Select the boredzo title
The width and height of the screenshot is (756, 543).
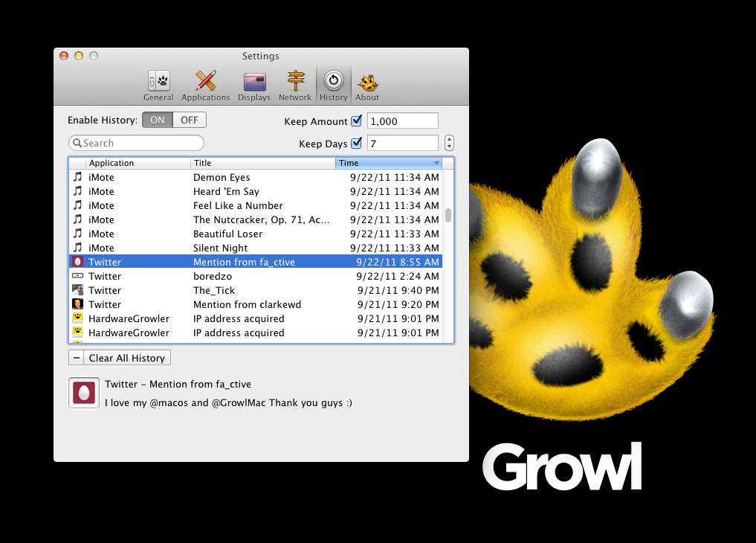pyautogui.click(x=213, y=276)
